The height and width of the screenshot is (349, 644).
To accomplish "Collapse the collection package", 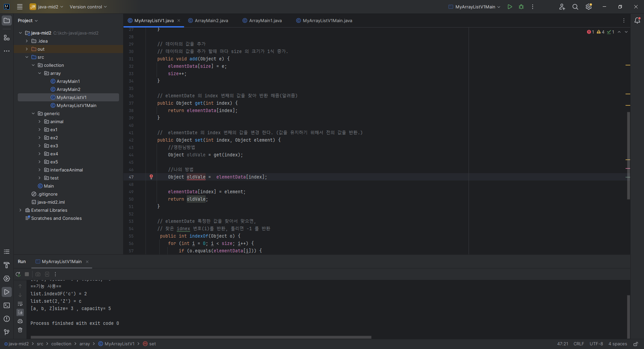I will [33, 65].
